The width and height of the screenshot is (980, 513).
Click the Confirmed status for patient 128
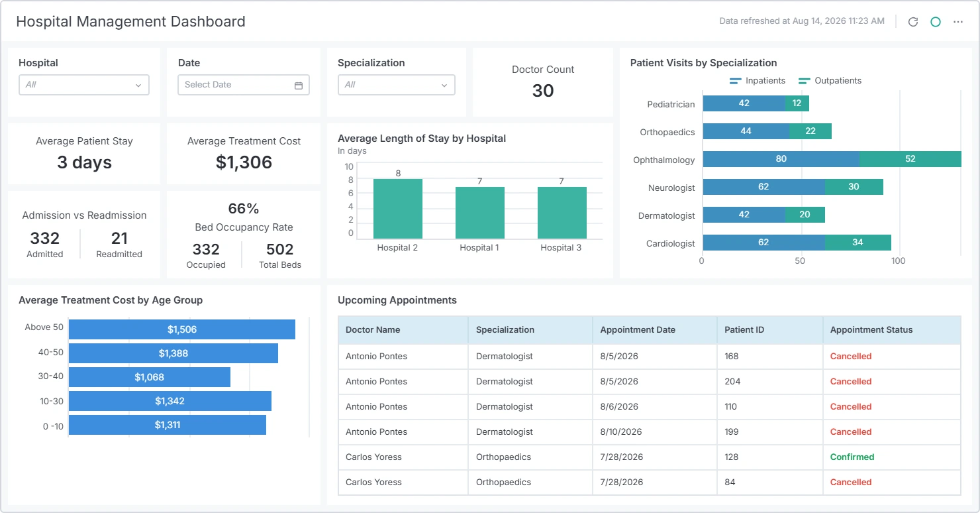point(852,457)
